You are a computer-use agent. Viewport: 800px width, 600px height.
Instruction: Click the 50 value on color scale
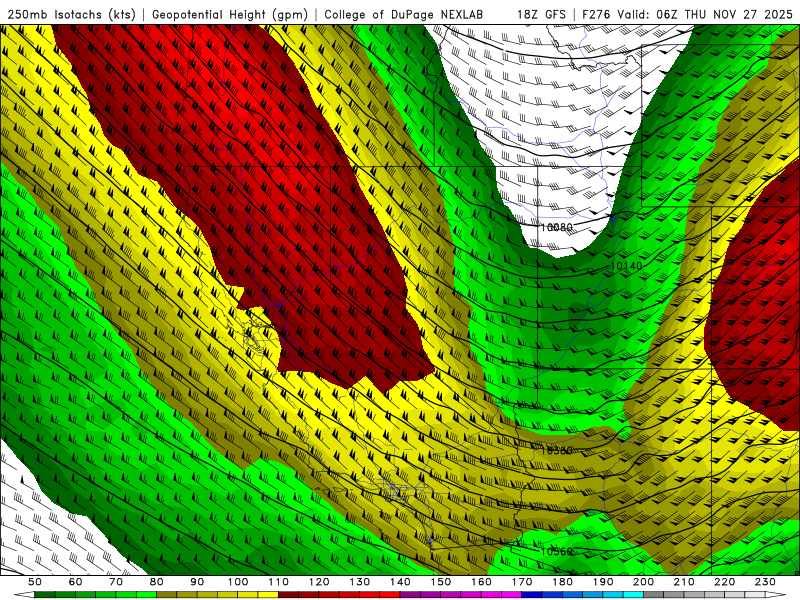pyautogui.click(x=35, y=582)
